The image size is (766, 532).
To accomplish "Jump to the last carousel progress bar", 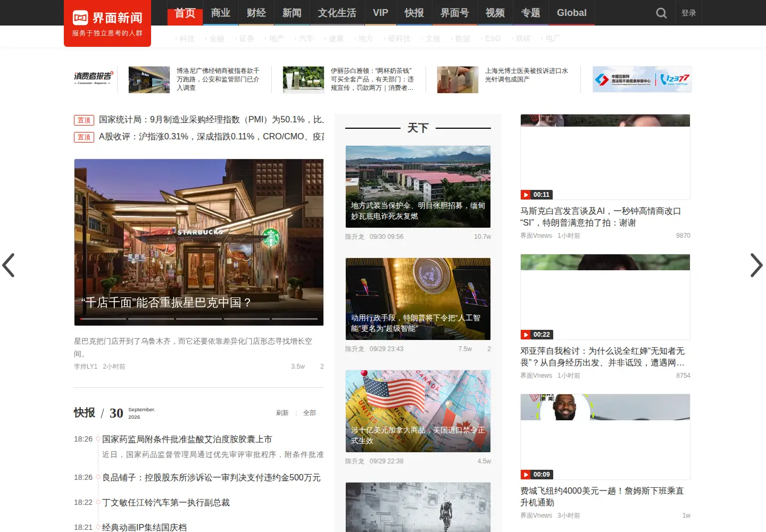I will tap(295, 319).
